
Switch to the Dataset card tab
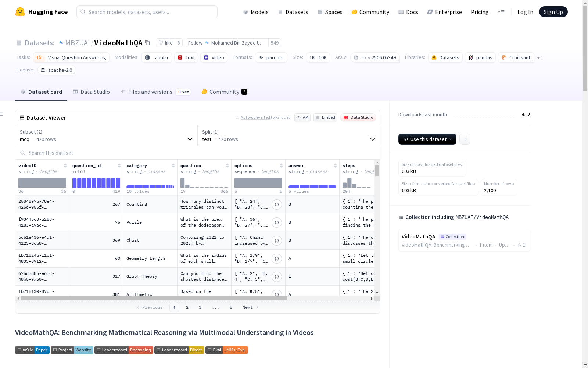(x=41, y=92)
